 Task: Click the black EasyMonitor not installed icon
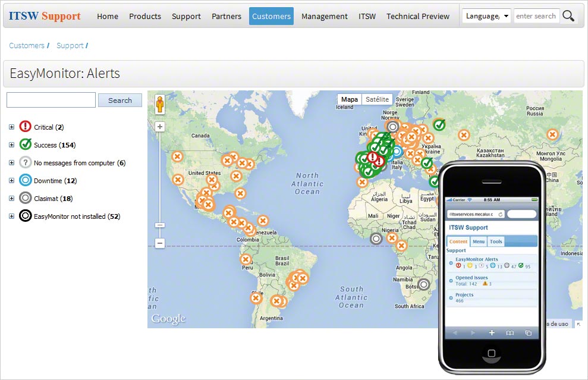pos(25,216)
